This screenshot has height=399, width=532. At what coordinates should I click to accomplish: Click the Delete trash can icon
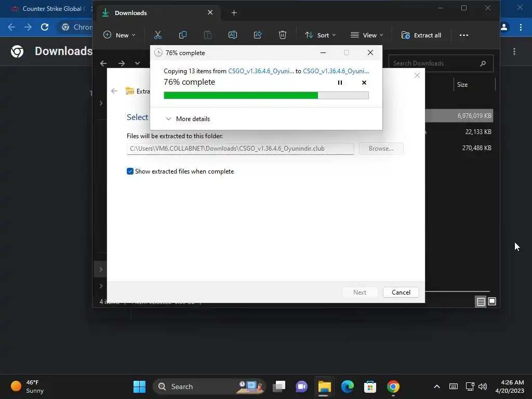[x=282, y=35]
